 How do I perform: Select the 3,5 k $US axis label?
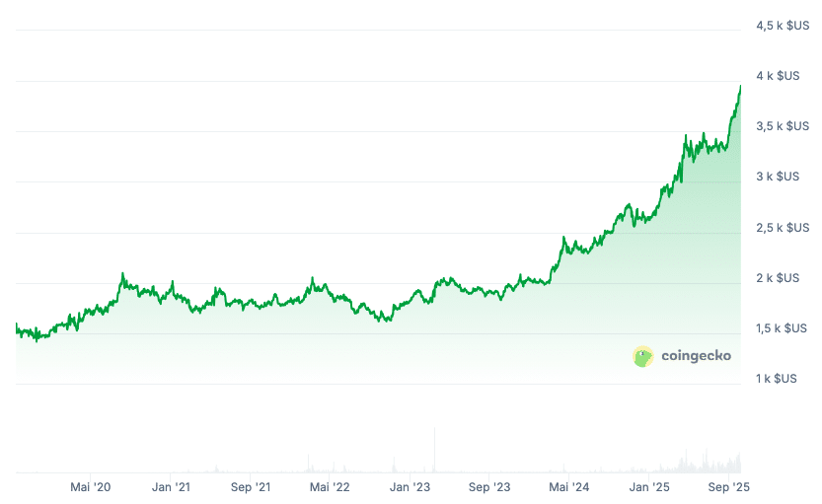[x=783, y=126]
